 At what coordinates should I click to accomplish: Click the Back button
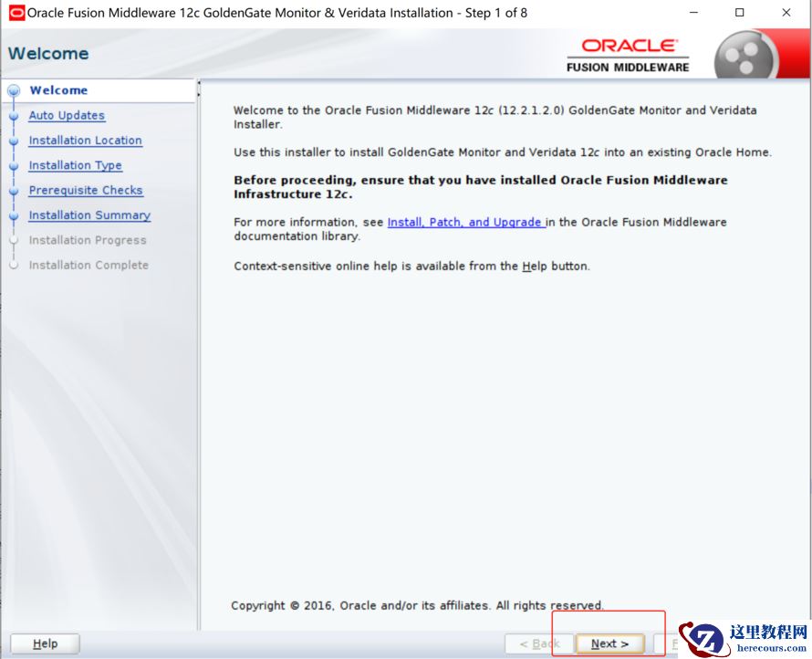click(539, 644)
